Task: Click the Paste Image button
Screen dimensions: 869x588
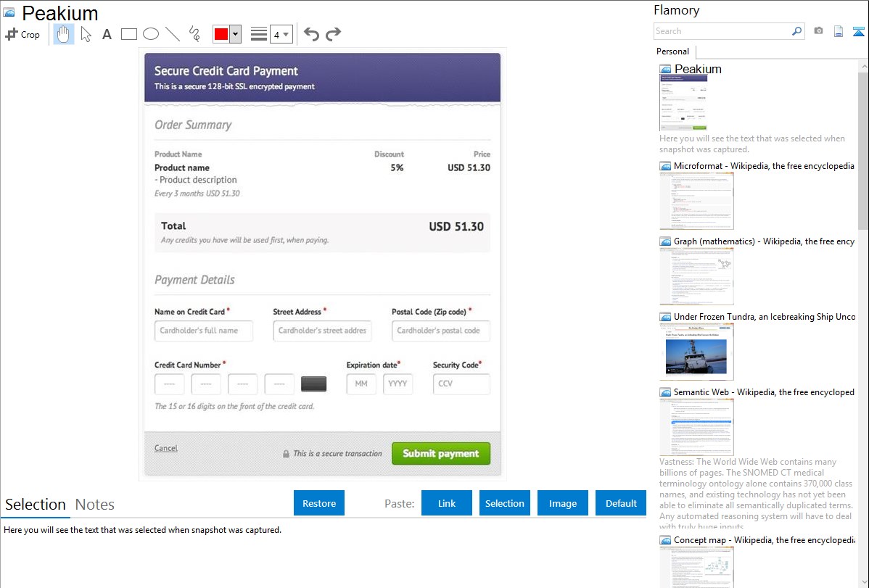Action: [562, 503]
